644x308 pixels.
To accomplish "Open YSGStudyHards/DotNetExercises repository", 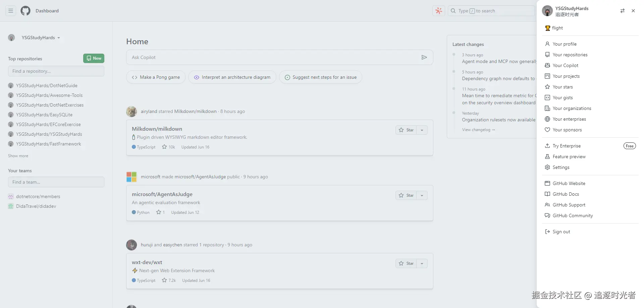I will [50, 105].
